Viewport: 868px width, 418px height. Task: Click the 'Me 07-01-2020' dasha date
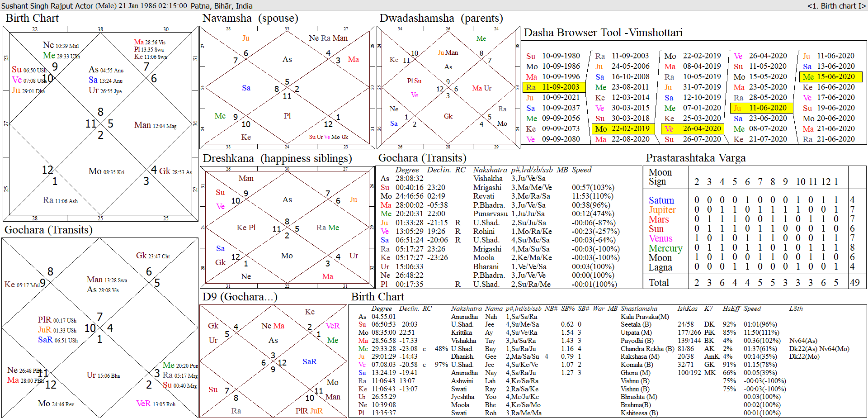(693, 108)
